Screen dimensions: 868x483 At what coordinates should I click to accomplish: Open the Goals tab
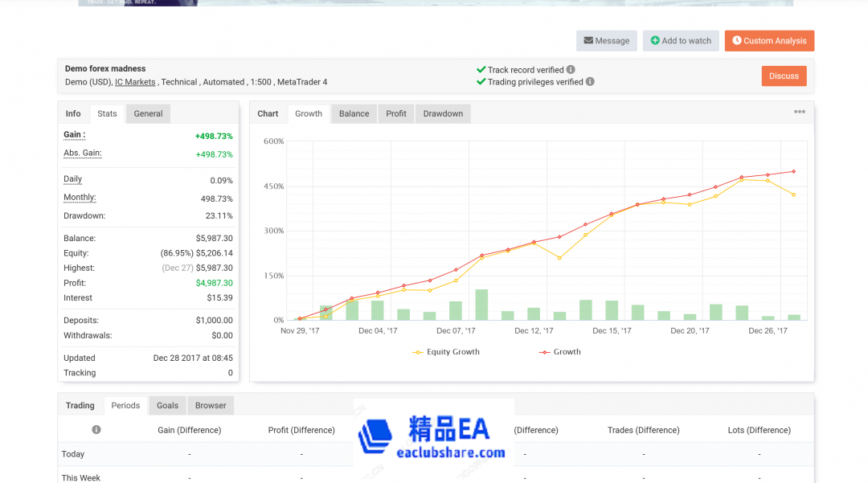coord(168,406)
